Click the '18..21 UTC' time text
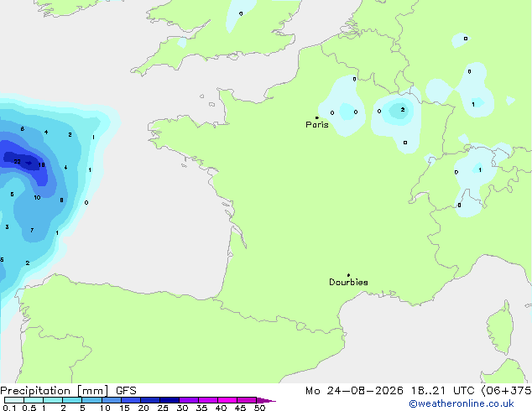Viewport: 532px width, 411px height. coord(442,391)
